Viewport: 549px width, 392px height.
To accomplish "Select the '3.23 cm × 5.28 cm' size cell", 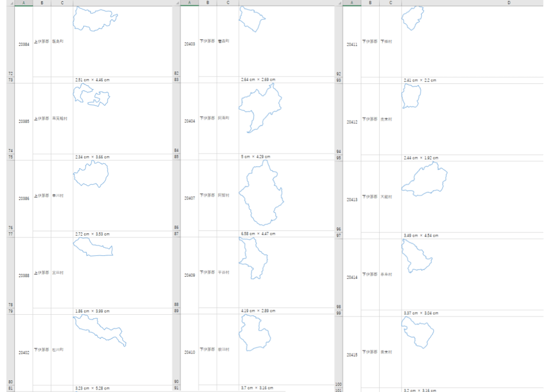I will (123, 388).
